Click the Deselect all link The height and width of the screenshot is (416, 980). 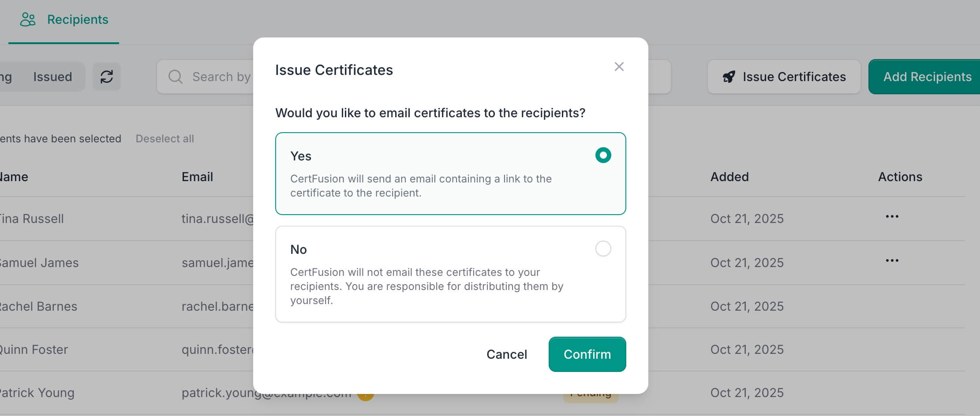(165, 139)
